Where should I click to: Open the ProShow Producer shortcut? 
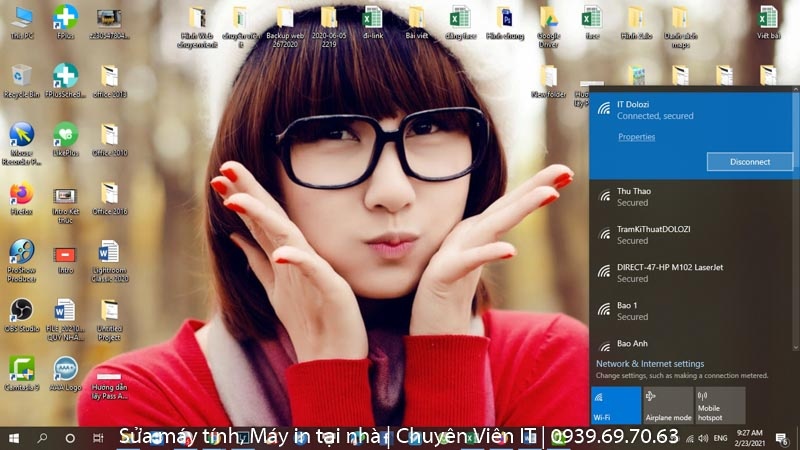21,254
